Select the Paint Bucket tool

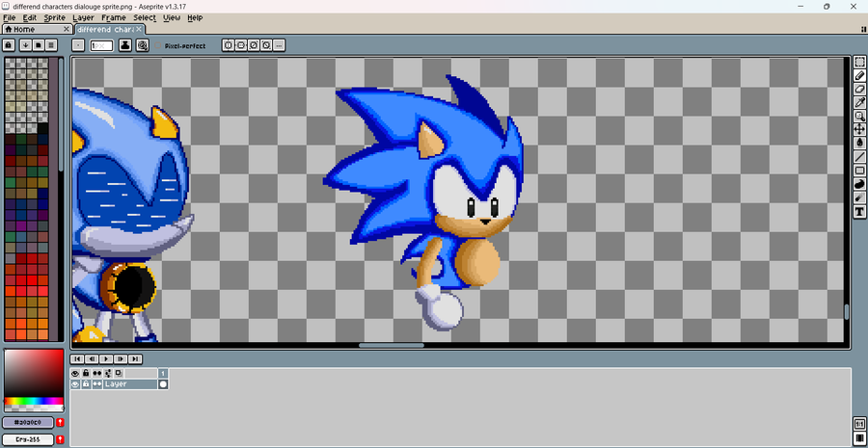(x=859, y=143)
